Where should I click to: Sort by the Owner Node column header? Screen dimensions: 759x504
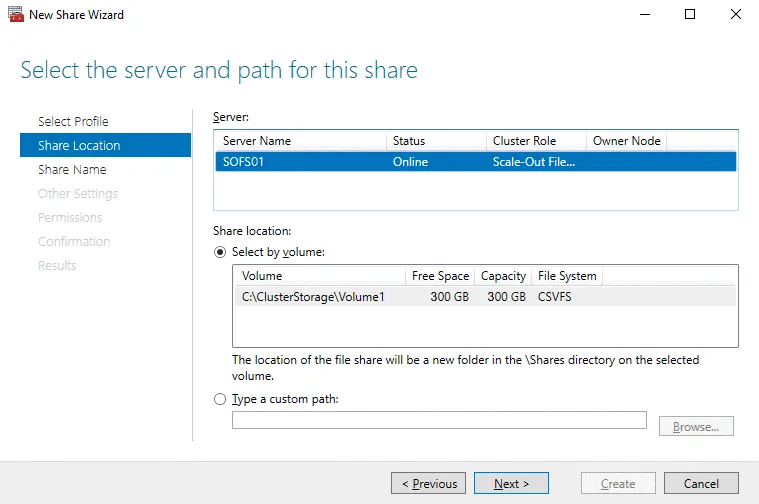(x=626, y=141)
